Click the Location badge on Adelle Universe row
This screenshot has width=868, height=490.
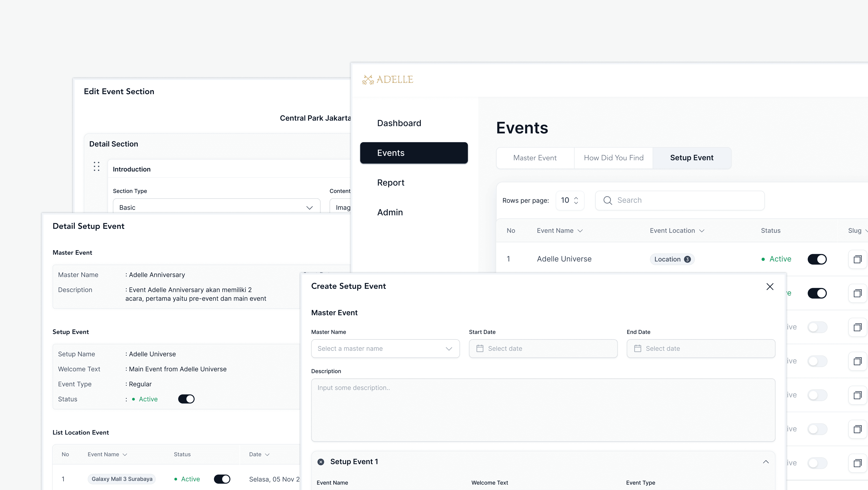[672, 259]
